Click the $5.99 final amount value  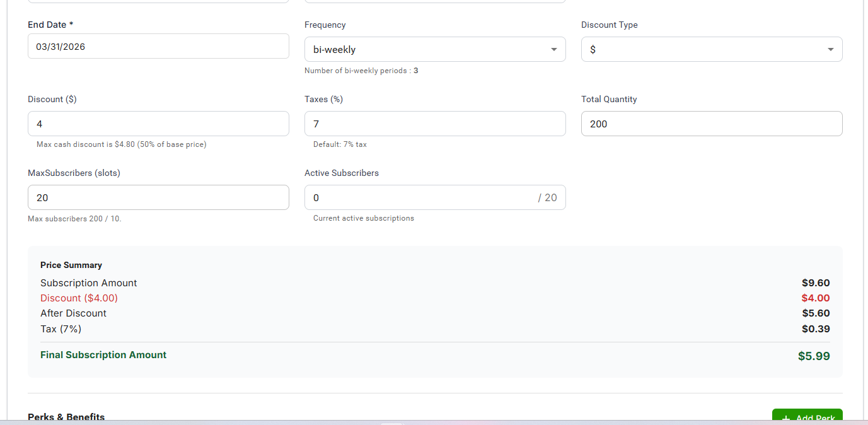click(813, 356)
